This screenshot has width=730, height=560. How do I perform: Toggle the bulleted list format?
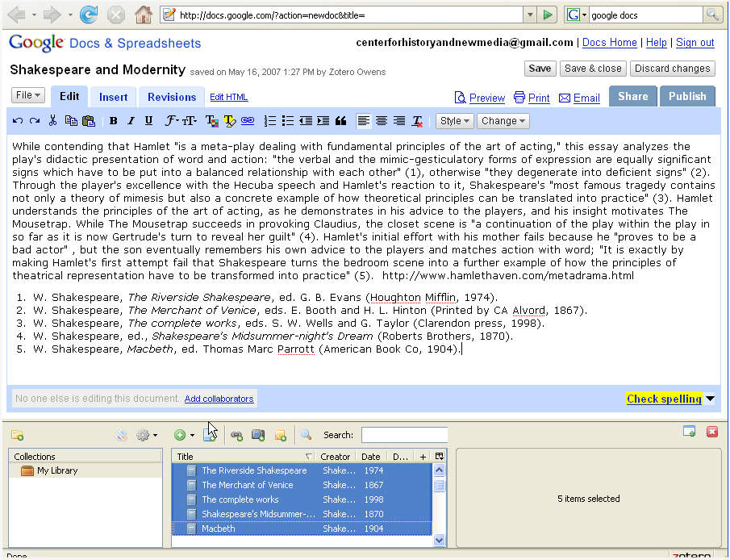coord(288,121)
